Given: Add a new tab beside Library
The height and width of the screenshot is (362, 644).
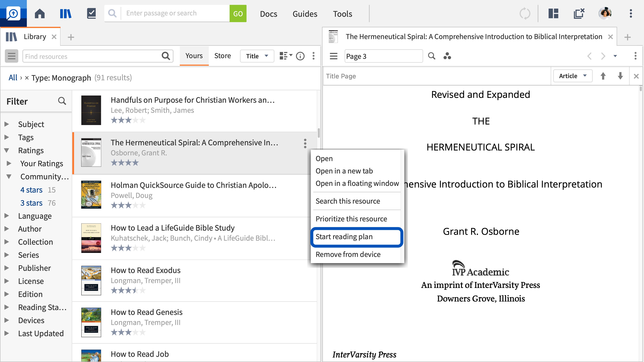Looking at the screenshot, I should click(71, 37).
